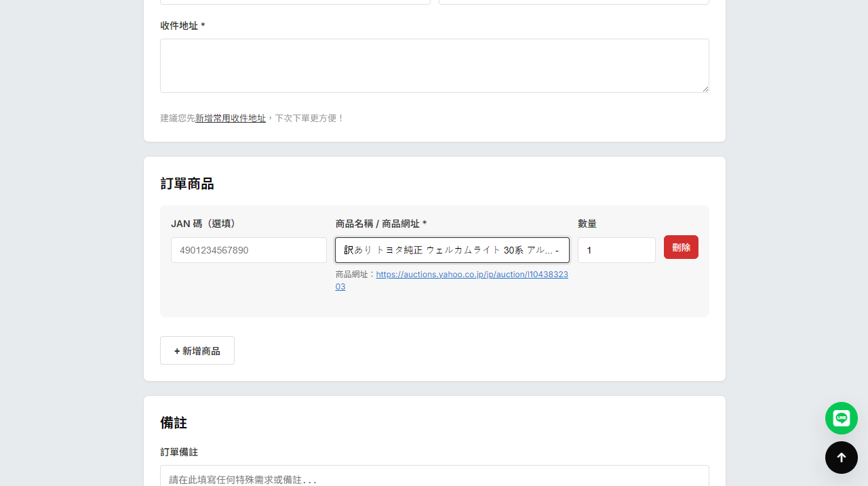
Task: Click the 數量 quantity field
Action: 616,250
